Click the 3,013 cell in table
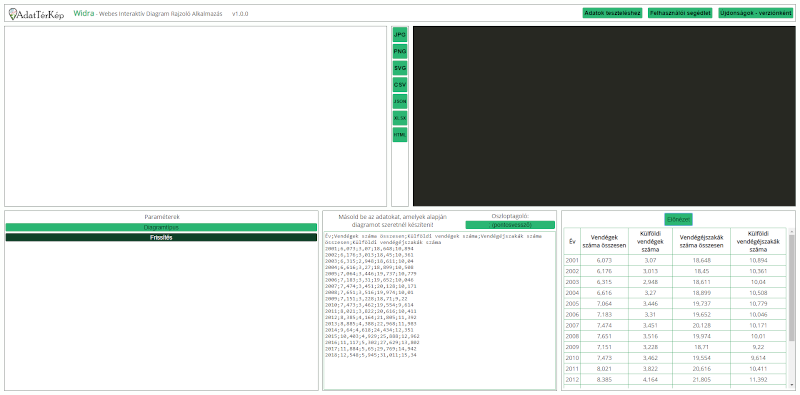 click(651, 271)
